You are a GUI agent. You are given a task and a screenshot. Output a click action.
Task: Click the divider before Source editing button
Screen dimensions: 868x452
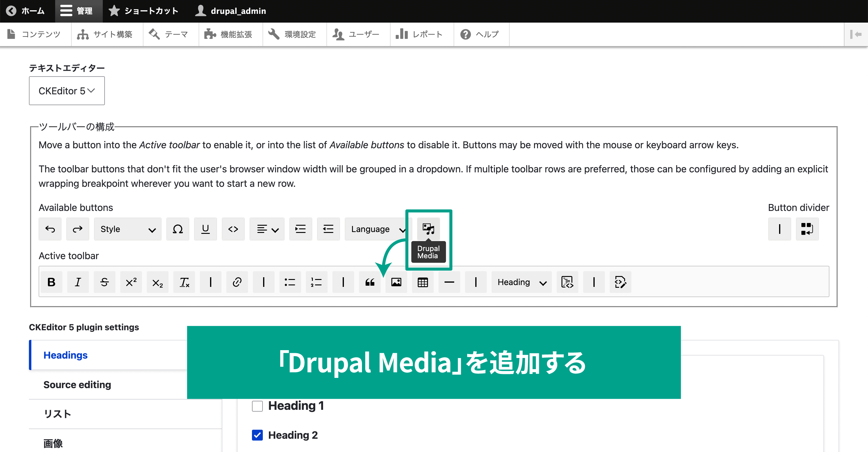594,282
